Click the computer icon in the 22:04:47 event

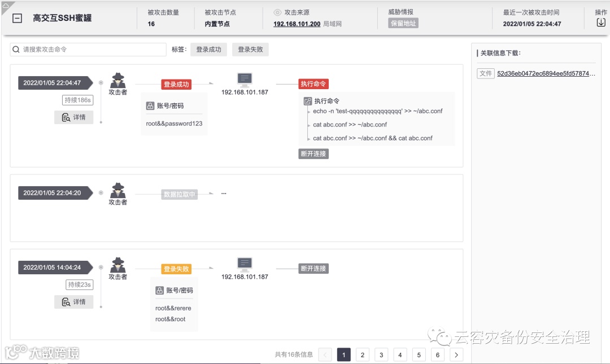(245, 80)
